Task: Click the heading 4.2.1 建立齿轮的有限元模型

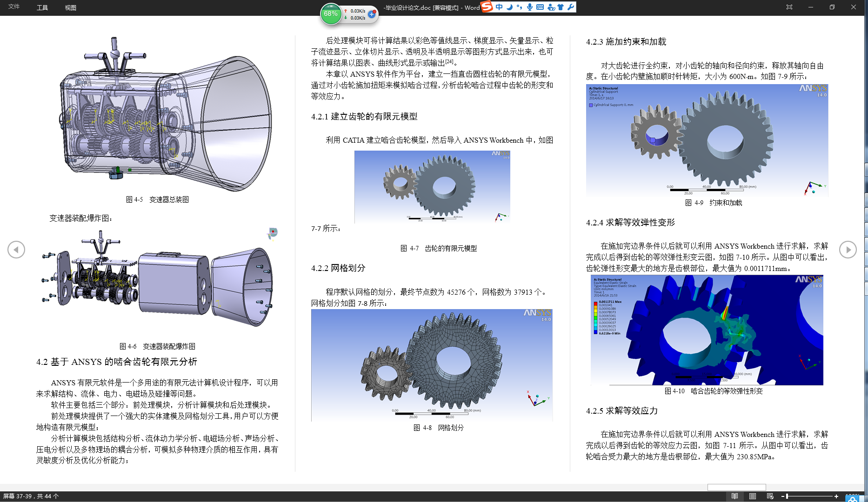Action: 364,117
